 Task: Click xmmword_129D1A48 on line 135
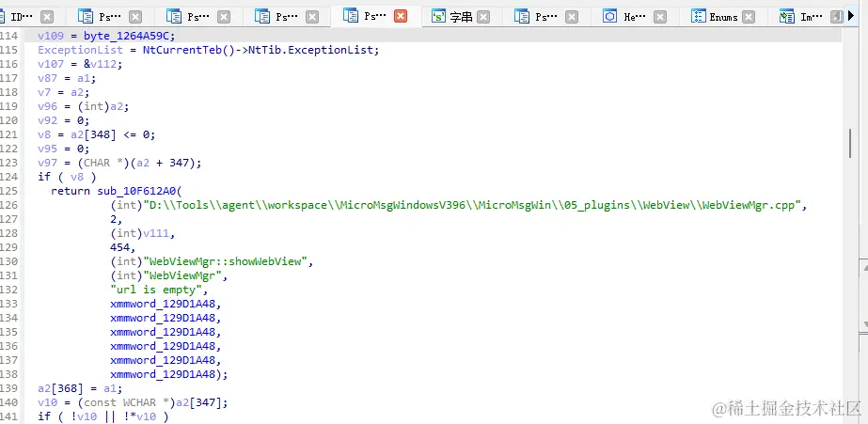pyautogui.click(x=162, y=332)
